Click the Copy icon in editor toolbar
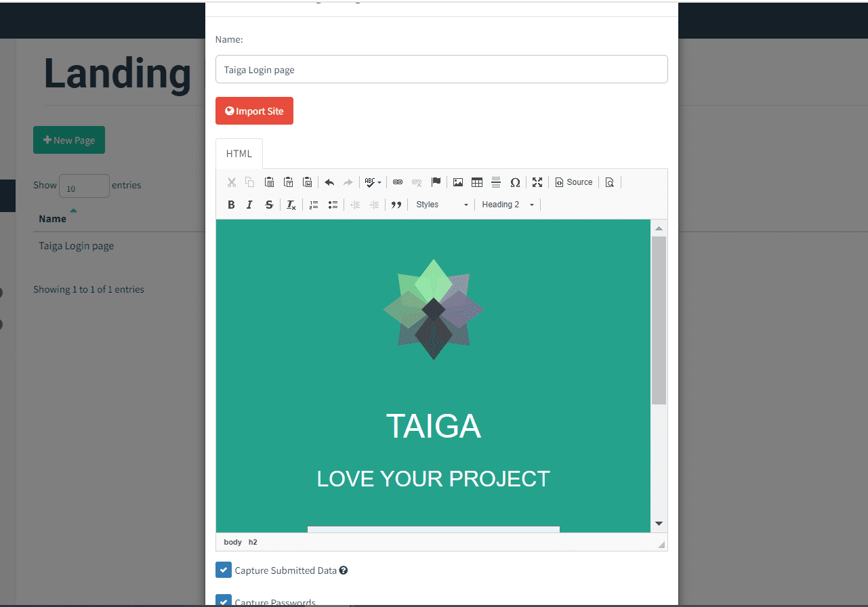The height and width of the screenshot is (607, 868). (250, 182)
